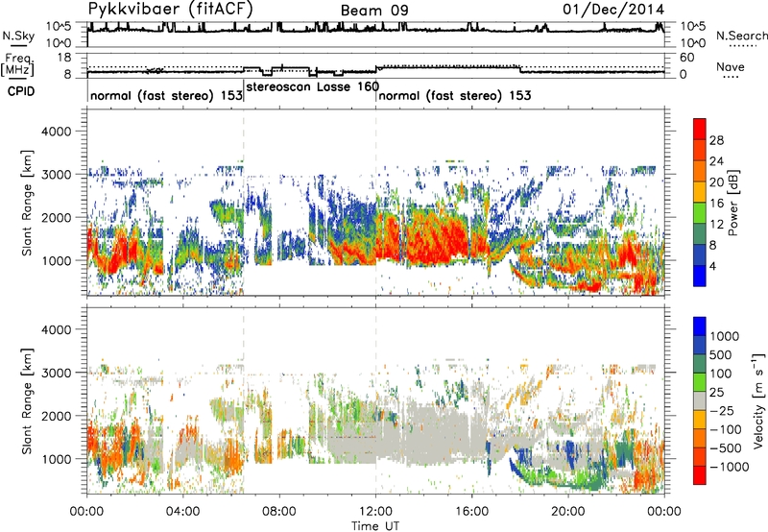Select first normal (fast stereo) 153 label at 00:00

(x=166, y=95)
